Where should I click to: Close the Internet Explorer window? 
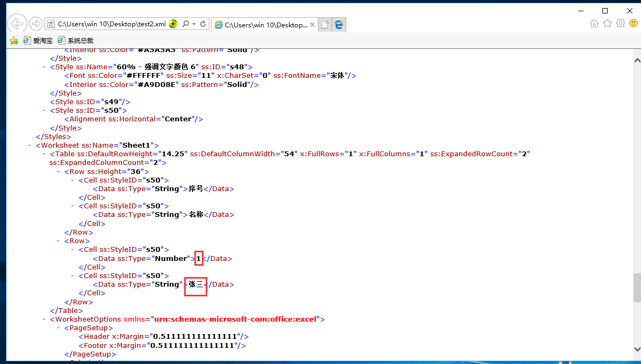(630, 11)
